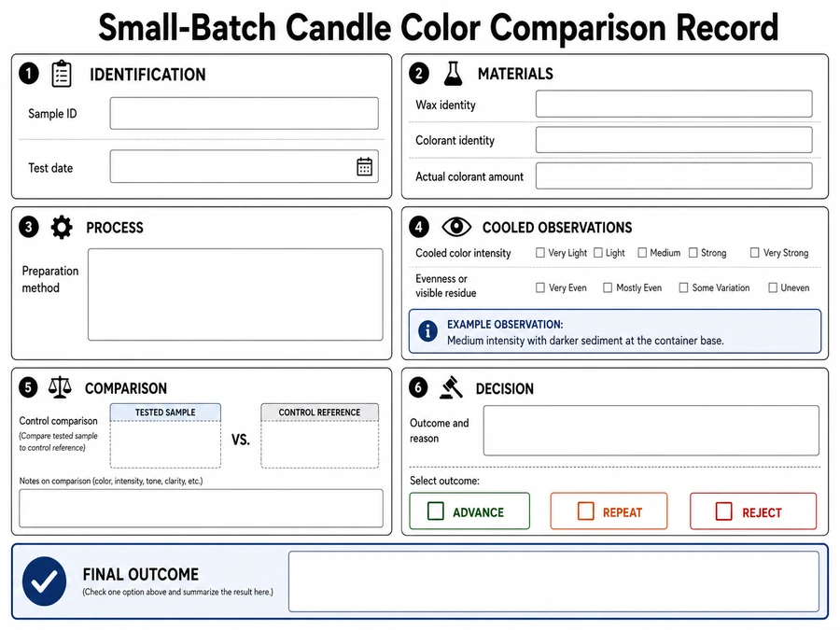Click the TESTED SAMPLE header label
840x630 pixels.
pyautogui.click(x=165, y=413)
